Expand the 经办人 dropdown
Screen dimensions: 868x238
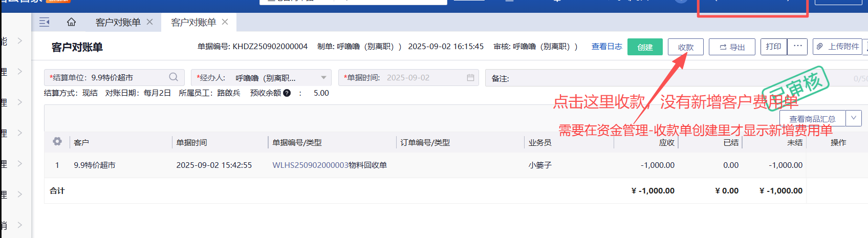323,78
